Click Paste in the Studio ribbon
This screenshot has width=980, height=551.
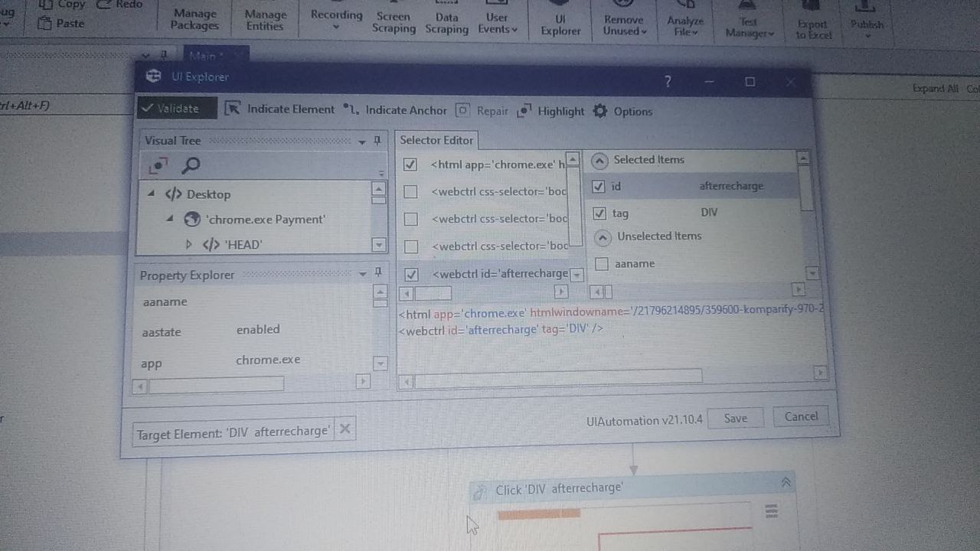[61, 23]
